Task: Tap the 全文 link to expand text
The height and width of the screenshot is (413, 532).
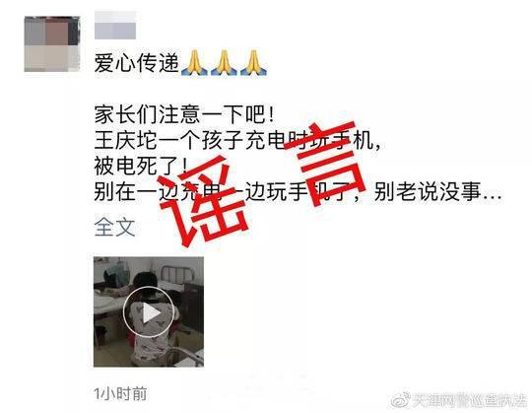Action: pos(114,227)
